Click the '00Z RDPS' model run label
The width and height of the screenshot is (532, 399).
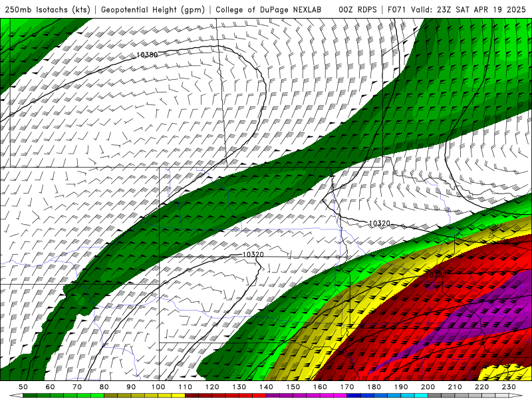click(358, 10)
